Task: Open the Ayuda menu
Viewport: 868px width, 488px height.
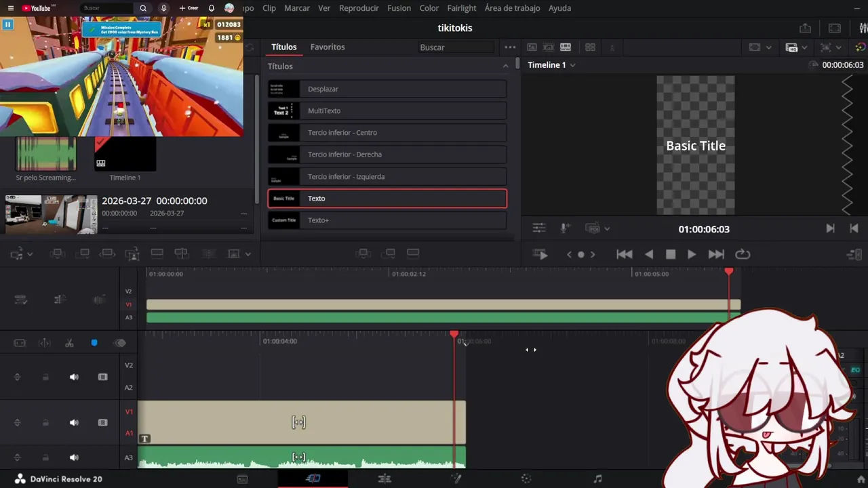Action: click(x=559, y=8)
